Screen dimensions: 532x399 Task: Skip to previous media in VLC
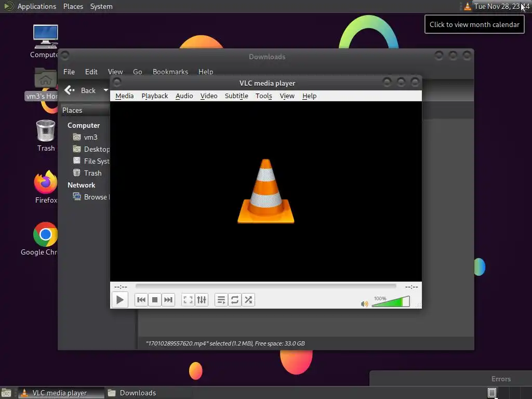click(x=141, y=300)
